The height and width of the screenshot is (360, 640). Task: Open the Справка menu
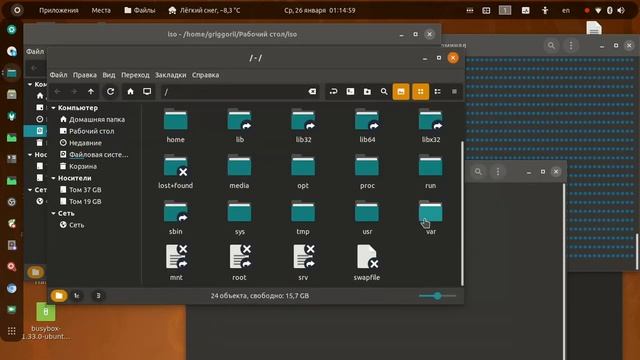[x=206, y=75]
